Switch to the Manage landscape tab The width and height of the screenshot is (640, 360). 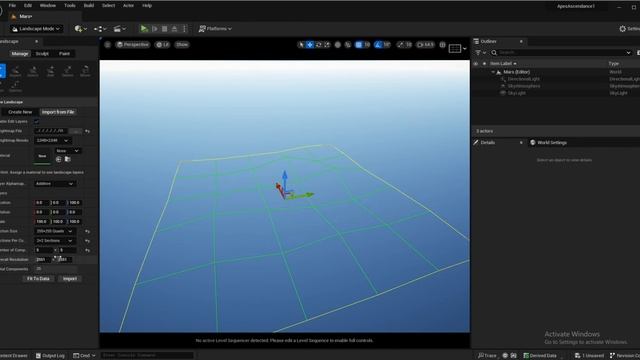pos(20,53)
